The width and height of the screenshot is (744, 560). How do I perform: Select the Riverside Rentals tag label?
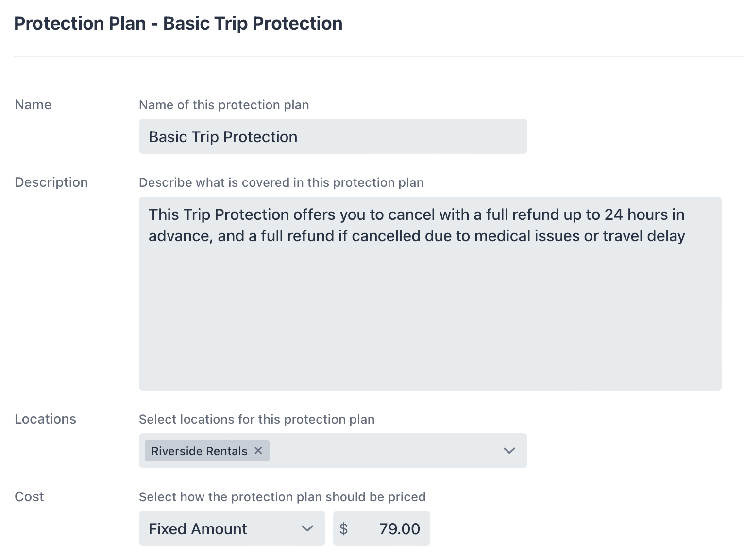pyautogui.click(x=199, y=451)
